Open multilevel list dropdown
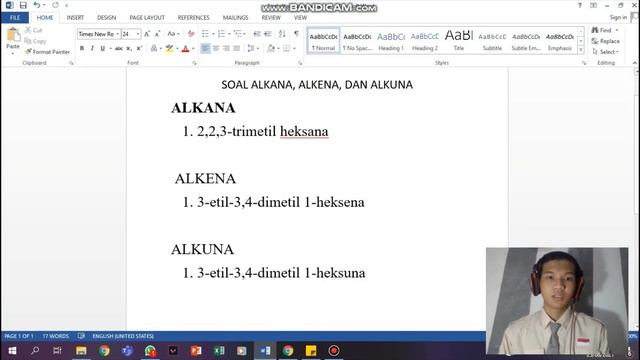 tap(244, 34)
